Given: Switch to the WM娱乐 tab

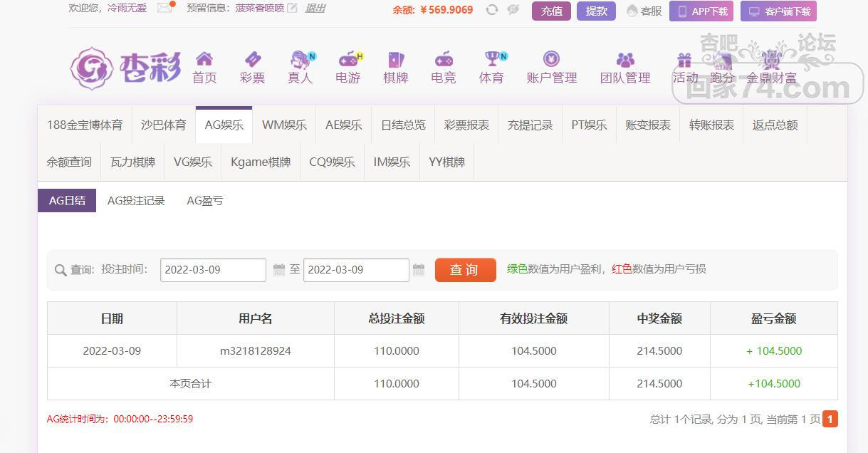Looking at the screenshot, I should 284,125.
